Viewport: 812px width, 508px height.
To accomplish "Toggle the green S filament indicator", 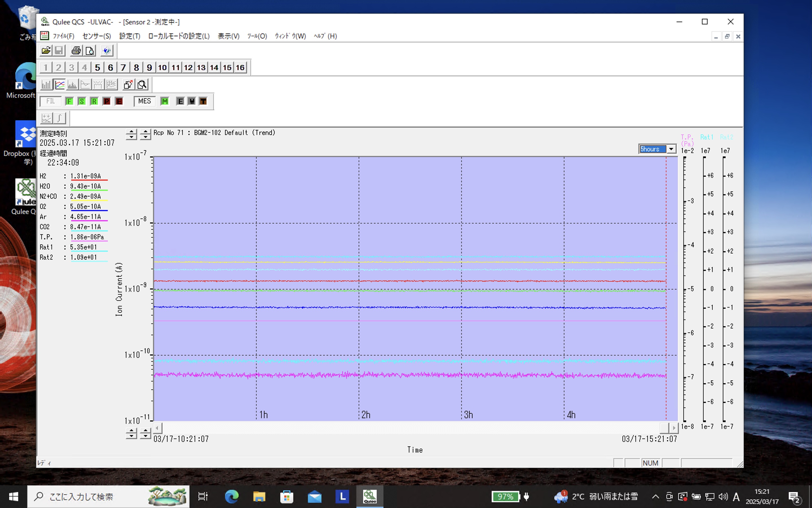I will click(x=81, y=102).
